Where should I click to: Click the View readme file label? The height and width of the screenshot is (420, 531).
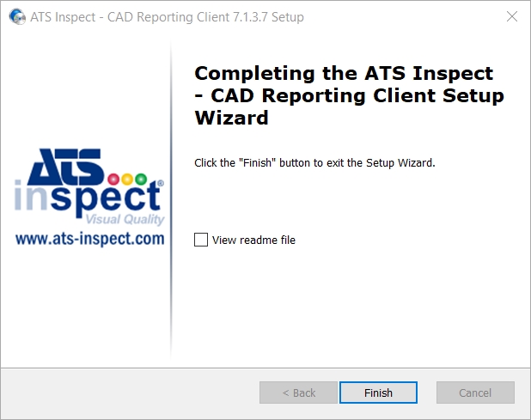253,240
